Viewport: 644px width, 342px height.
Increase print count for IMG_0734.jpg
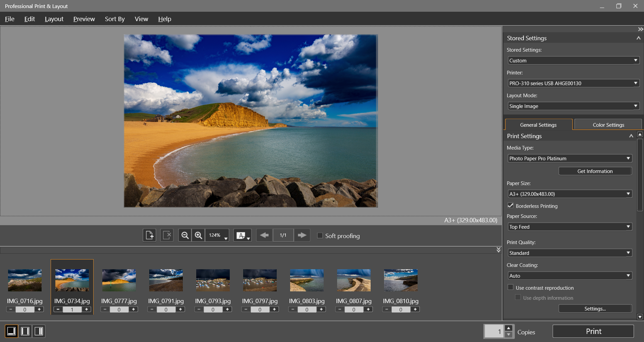(x=87, y=309)
